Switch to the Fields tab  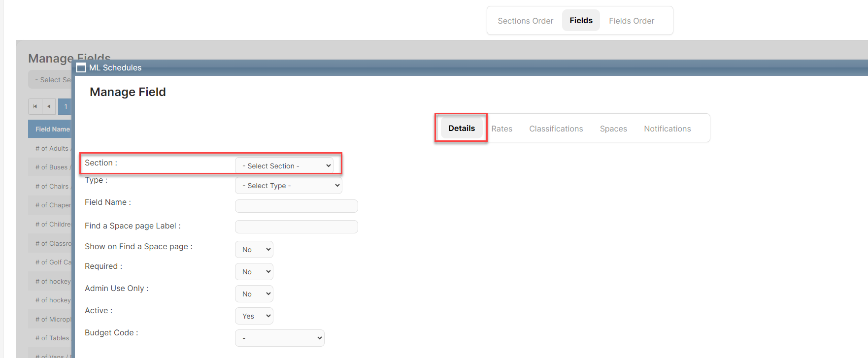(581, 21)
